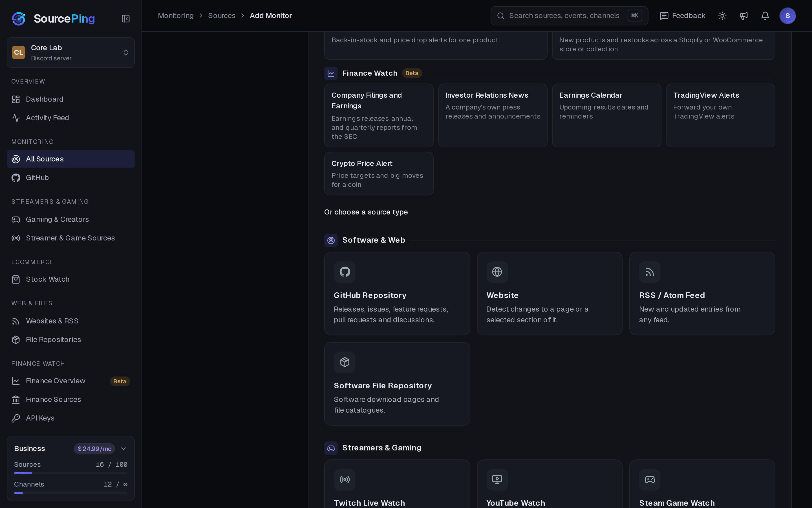Go to Sources breadcrumb

pos(221,16)
